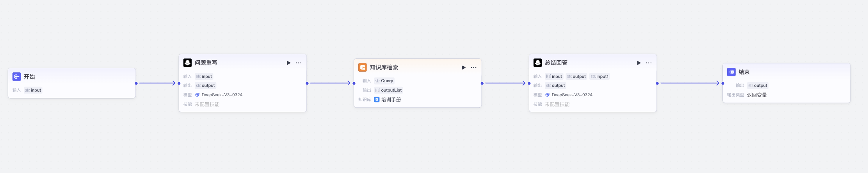The width and height of the screenshot is (868, 173).
Task: Select the 知识库检索 node title
Action: (384, 67)
